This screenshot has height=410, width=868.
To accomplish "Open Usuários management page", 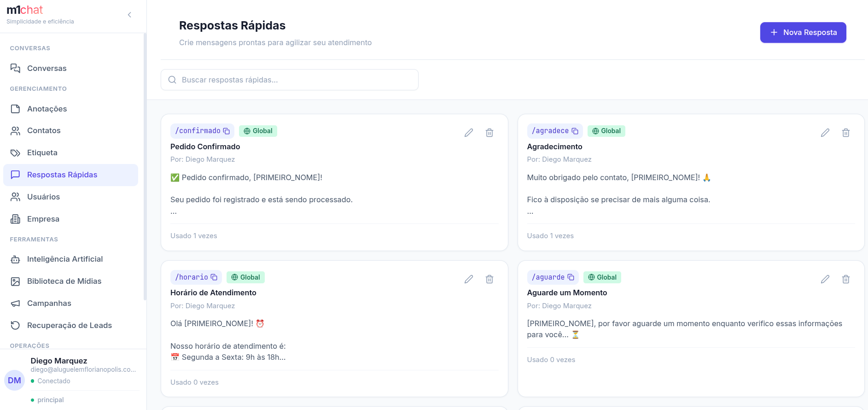I will 70,197.
